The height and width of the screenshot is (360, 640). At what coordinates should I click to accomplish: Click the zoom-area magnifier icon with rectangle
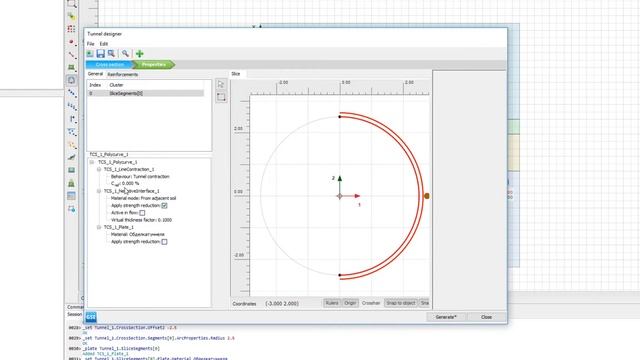coord(111,53)
